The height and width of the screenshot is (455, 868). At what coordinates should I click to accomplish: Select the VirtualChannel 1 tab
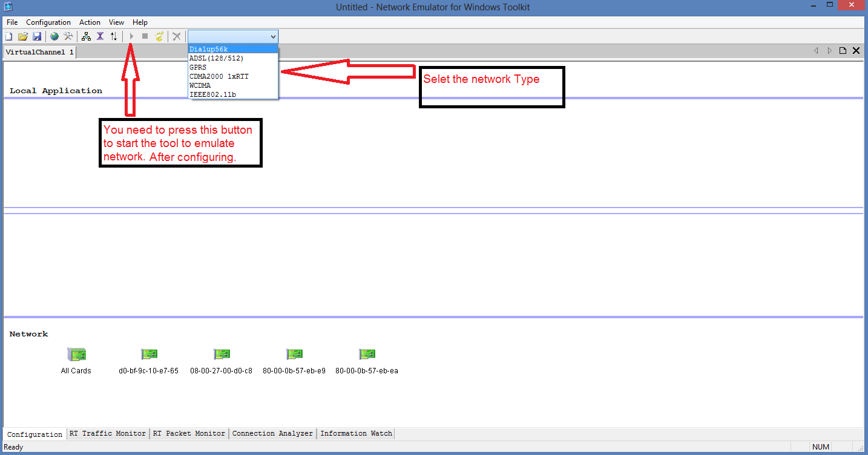point(39,51)
